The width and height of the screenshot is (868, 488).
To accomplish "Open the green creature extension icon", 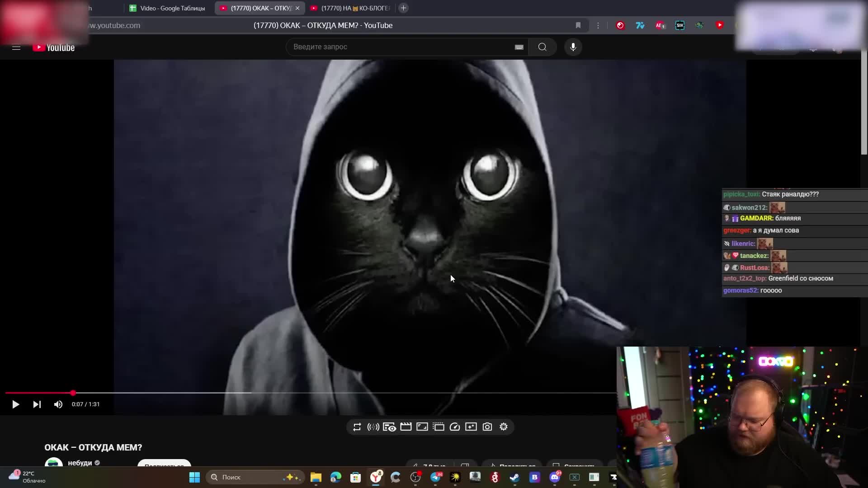I will 700,25.
